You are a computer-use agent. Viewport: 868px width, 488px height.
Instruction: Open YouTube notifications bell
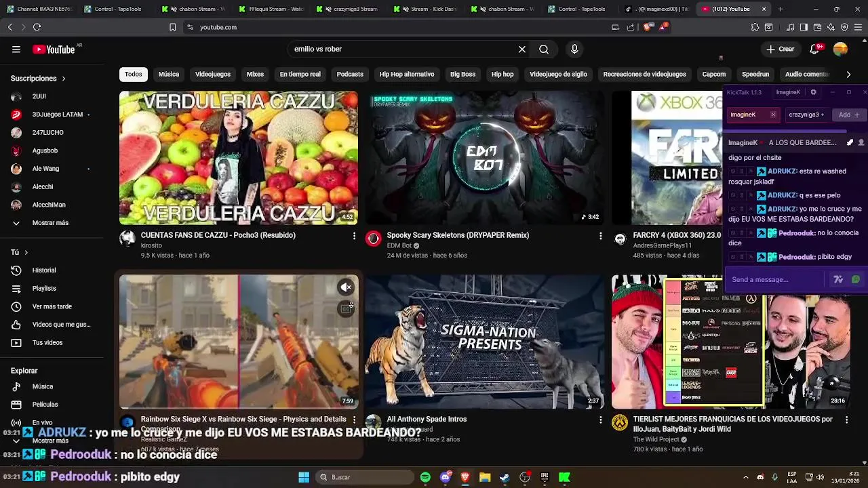point(814,49)
